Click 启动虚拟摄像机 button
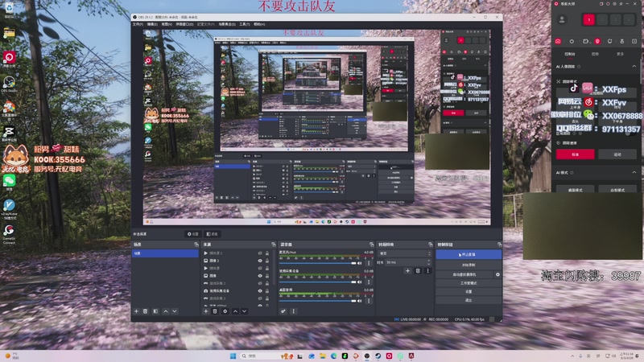The width and height of the screenshot is (644, 362). point(464,274)
